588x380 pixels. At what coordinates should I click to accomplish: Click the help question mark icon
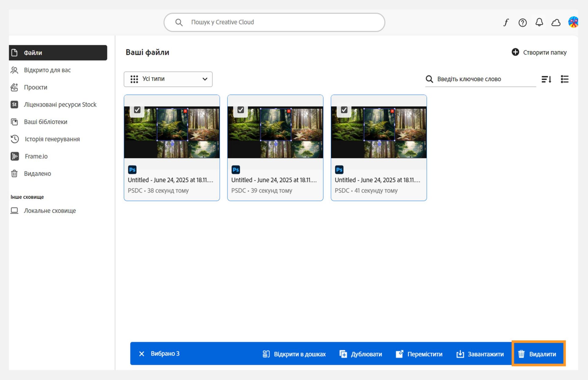tap(522, 22)
